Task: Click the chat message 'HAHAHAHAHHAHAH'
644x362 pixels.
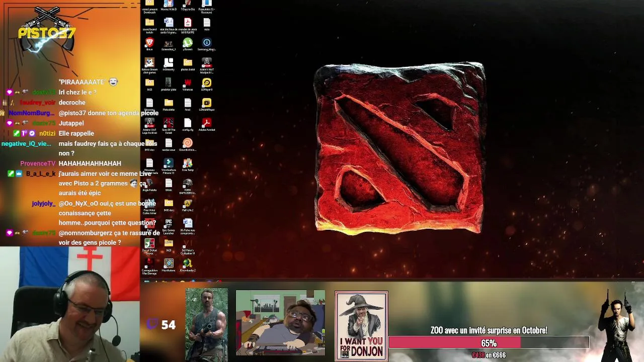Action: (90, 163)
